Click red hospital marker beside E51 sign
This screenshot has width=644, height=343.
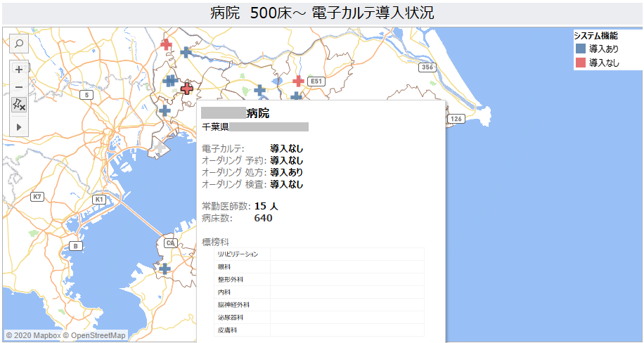tap(298, 81)
